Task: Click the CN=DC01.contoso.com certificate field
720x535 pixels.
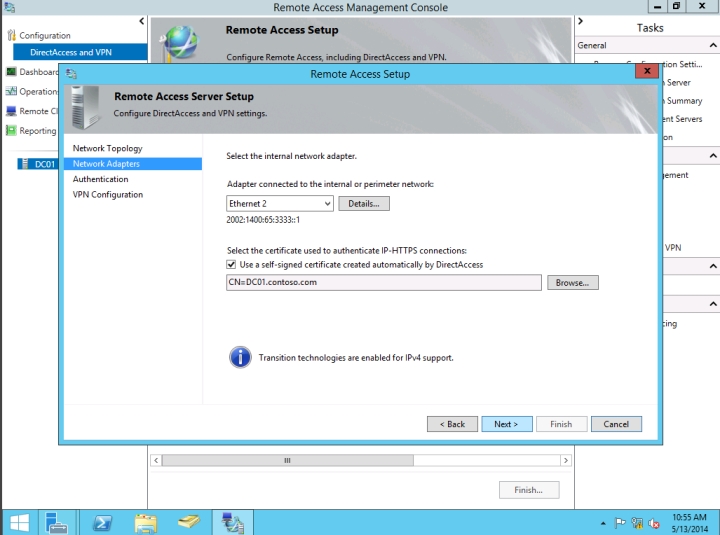Action: click(384, 283)
